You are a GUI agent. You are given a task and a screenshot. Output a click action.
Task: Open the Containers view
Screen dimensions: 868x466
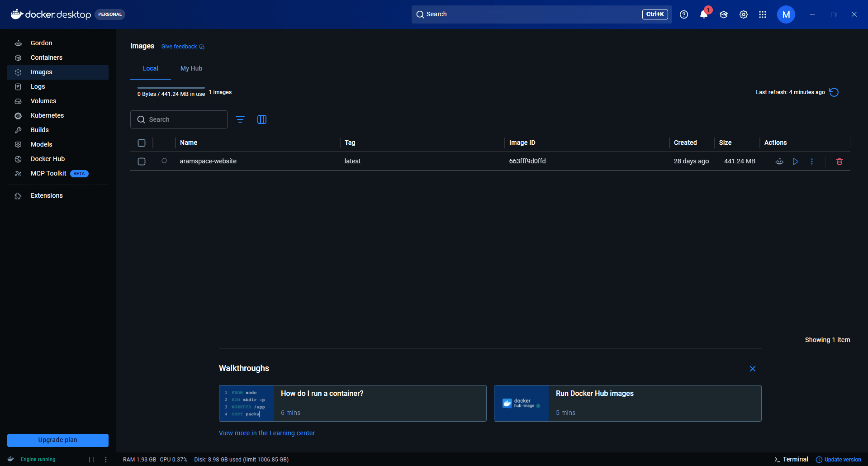[58, 57]
